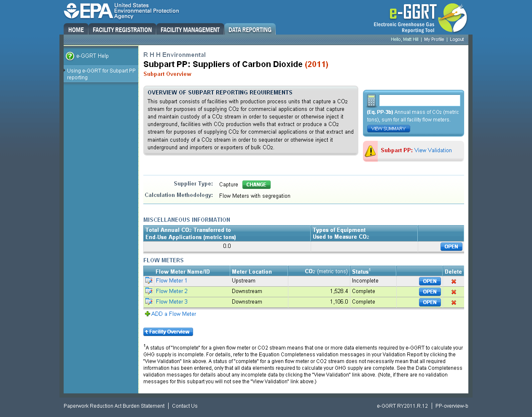532x417 pixels.
Task: Click the edit icon for Flow Meter 2
Action: point(149,291)
